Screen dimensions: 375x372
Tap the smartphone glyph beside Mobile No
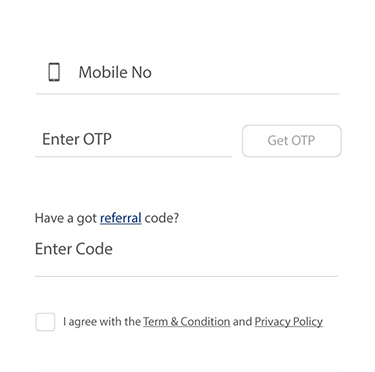pos(54,72)
